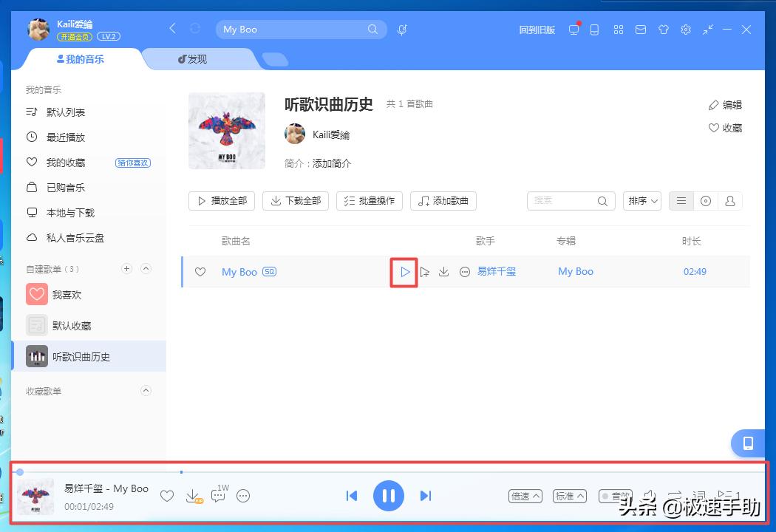Open the 倍速 playback speed dropdown
776x532 pixels.
coord(525,496)
